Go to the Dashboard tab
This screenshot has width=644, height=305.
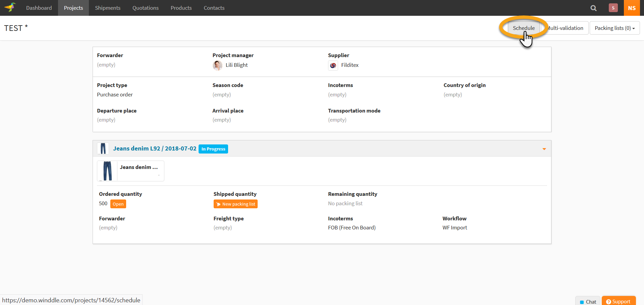click(x=39, y=8)
